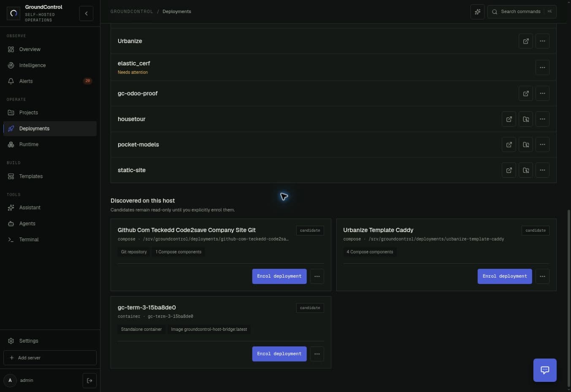Click the folder icon for housetour
Viewport: 571px width, 392px height.
526,119
